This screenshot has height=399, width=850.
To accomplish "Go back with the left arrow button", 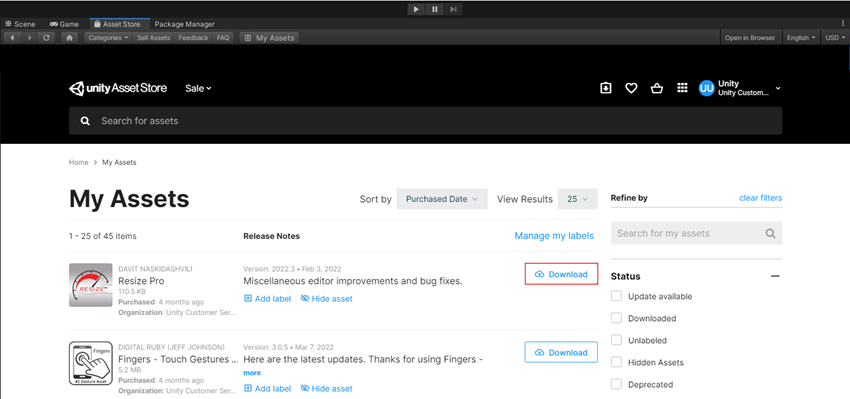I will click(12, 38).
